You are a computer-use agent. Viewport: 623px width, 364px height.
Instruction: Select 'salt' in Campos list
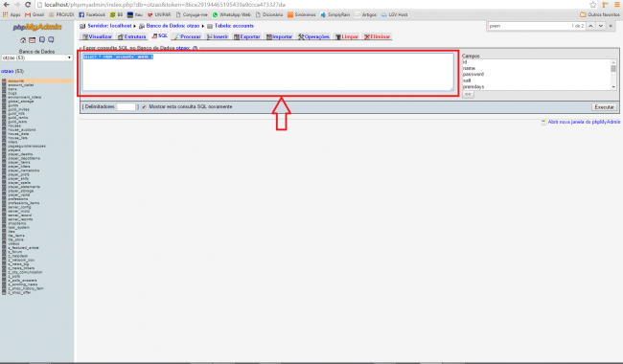[467, 80]
